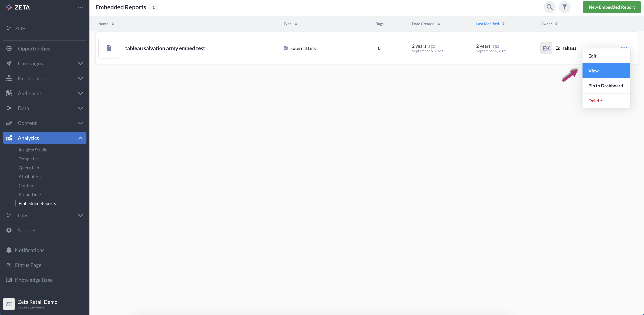This screenshot has height=315, width=644.
Task: Click the search magnifier icon
Action: (549, 7)
